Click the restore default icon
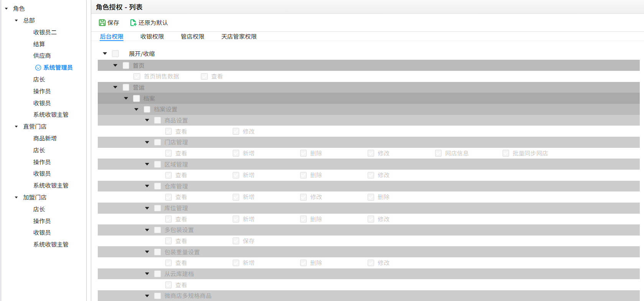 (133, 23)
